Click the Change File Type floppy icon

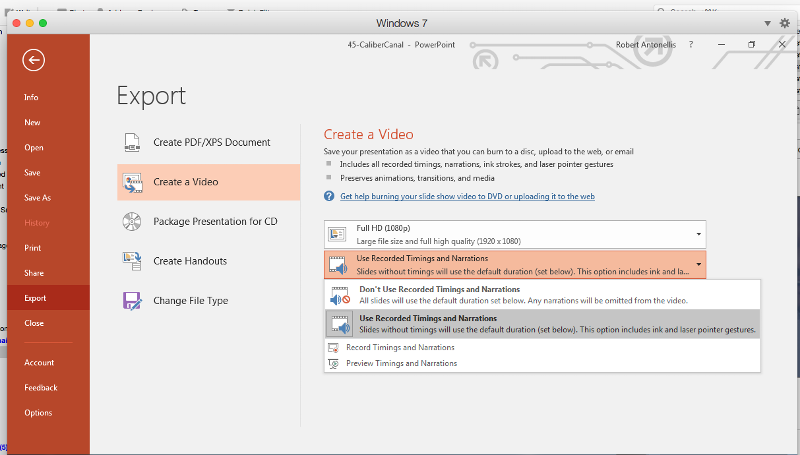point(132,300)
